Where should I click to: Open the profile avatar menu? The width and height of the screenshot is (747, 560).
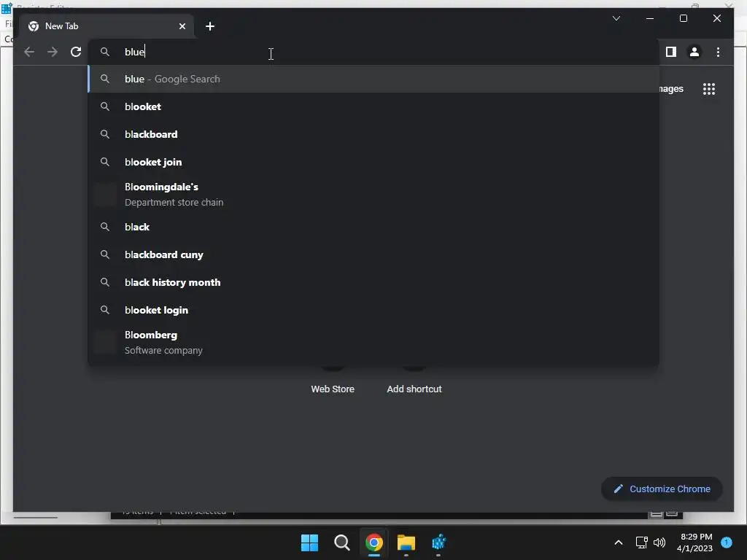point(694,52)
